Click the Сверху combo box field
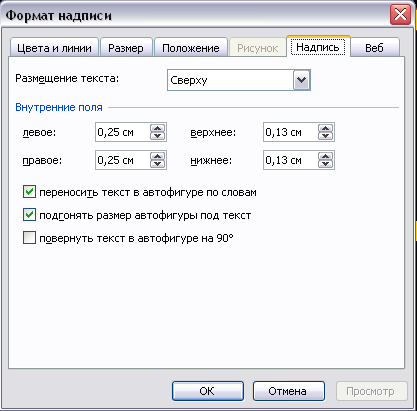The image size is (417, 411). 239,80
